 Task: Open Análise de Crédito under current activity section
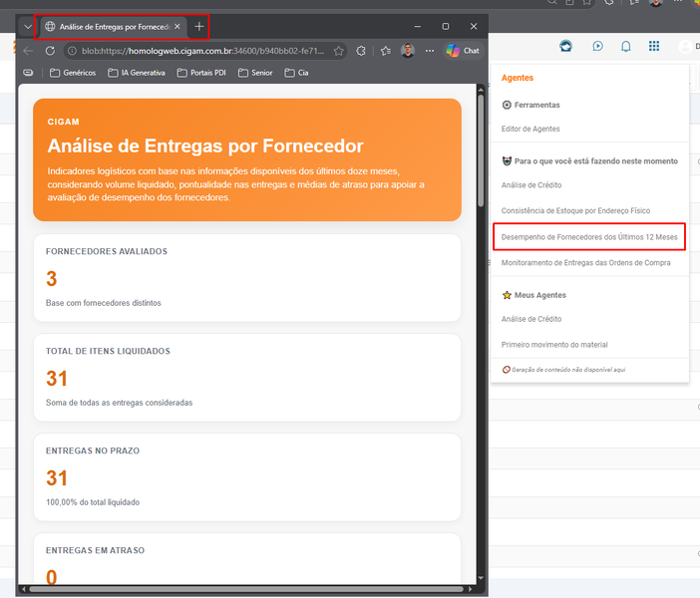tap(531, 185)
